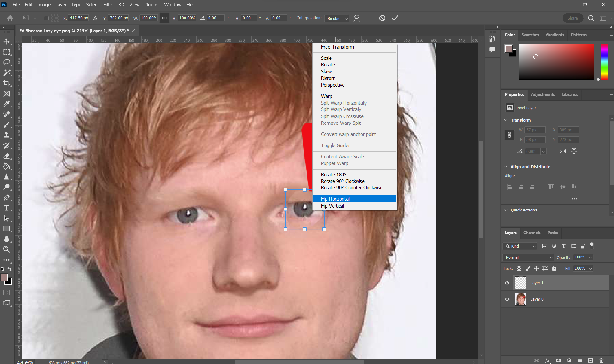The image size is (614, 364).
Task: Hide Layer 1 visibility eye
Action: click(507, 283)
